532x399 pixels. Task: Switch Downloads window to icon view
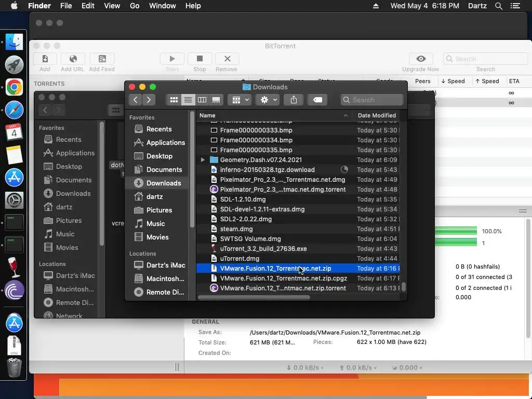tap(174, 100)
